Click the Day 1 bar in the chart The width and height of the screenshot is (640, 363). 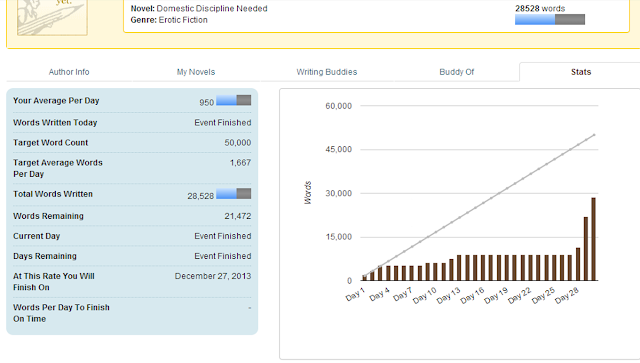(364, 278)
